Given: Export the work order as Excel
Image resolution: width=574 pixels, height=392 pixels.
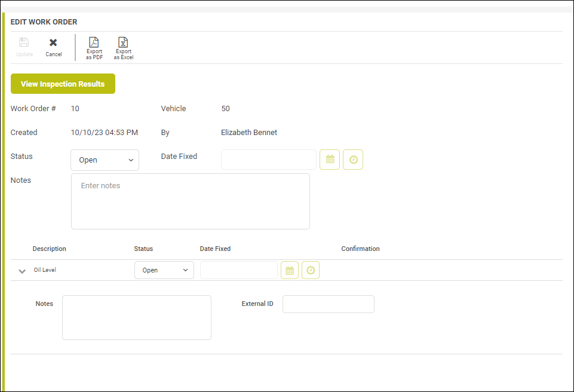Looking at the screenshot, I should [x=124, y=48].
